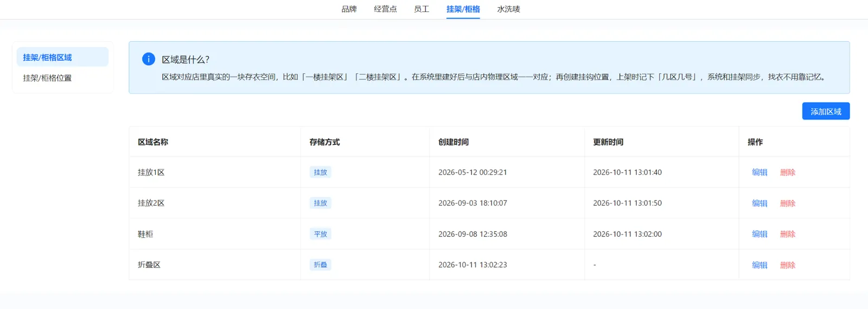The height and width of the screenshot is (309, 868).
Task: Click creation time 2026-09-08 12:35:08
Action: coord(473,234)
